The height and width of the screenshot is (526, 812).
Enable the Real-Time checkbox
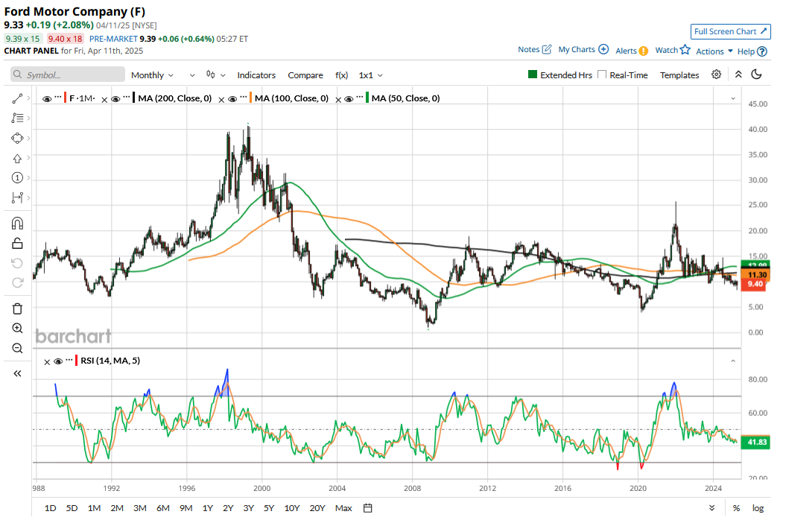tap(603, 75)
